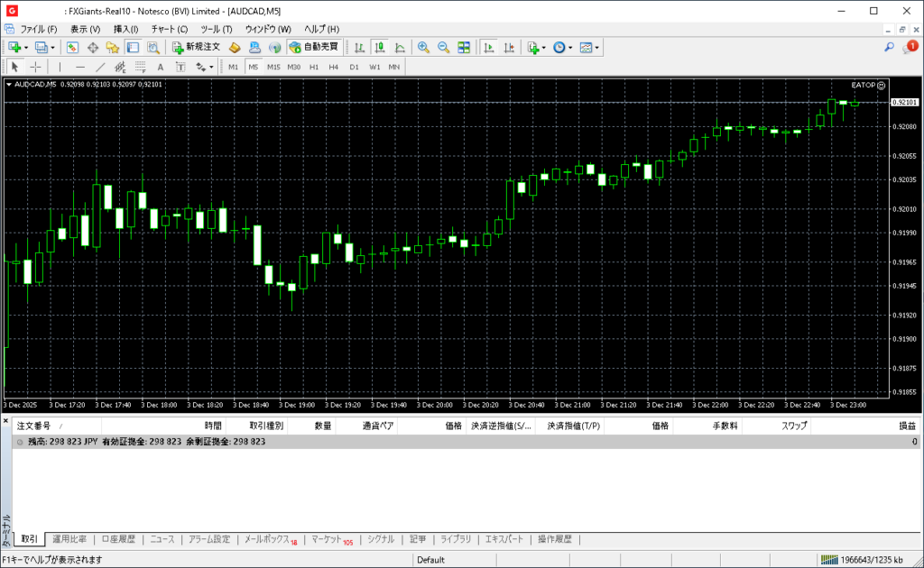Expand the templates dropdown arrow
This screenshot has height=568, width=924.
pos(597,47)
